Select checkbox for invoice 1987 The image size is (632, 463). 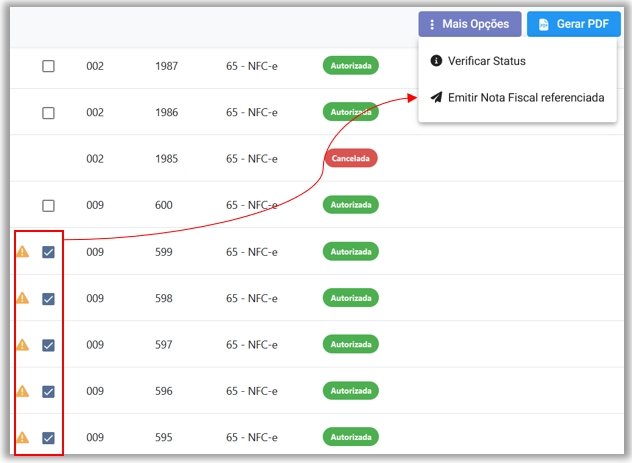(48, 67)
